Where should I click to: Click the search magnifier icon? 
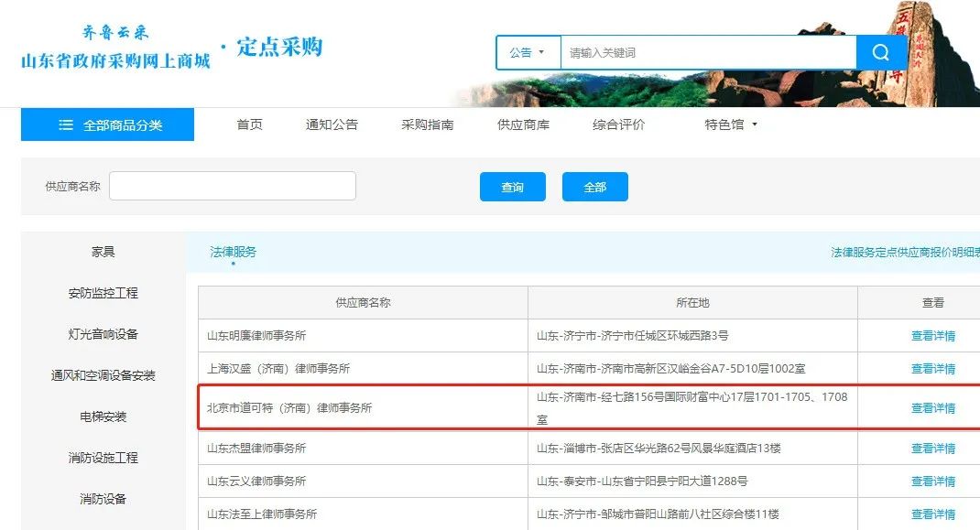pyautogui.click(x=879, y=52)
